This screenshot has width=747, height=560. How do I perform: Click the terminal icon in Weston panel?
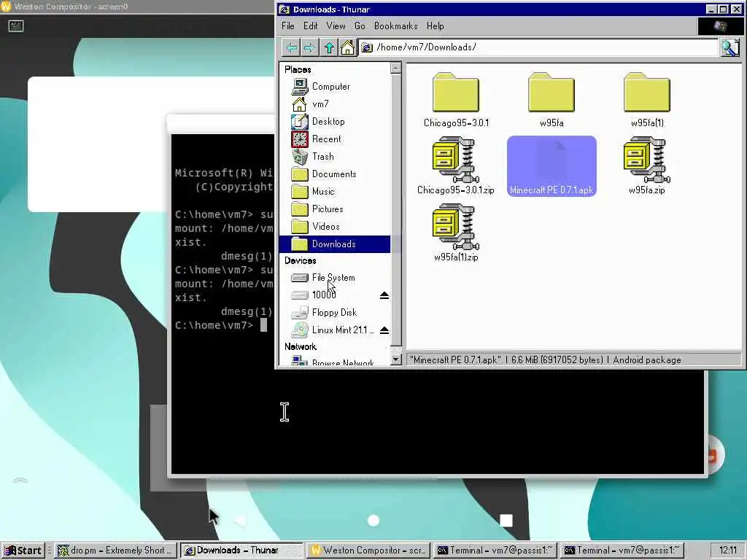click(16, 26)
